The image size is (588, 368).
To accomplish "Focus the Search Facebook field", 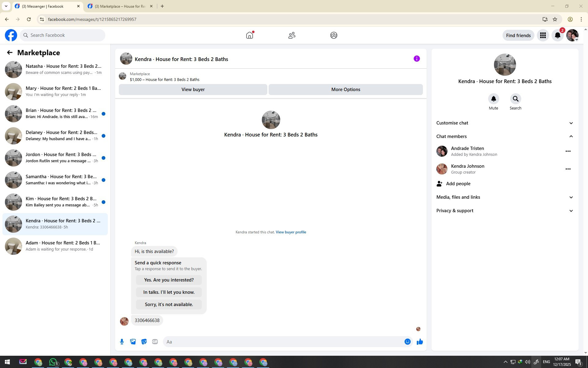I will [62, 35].
